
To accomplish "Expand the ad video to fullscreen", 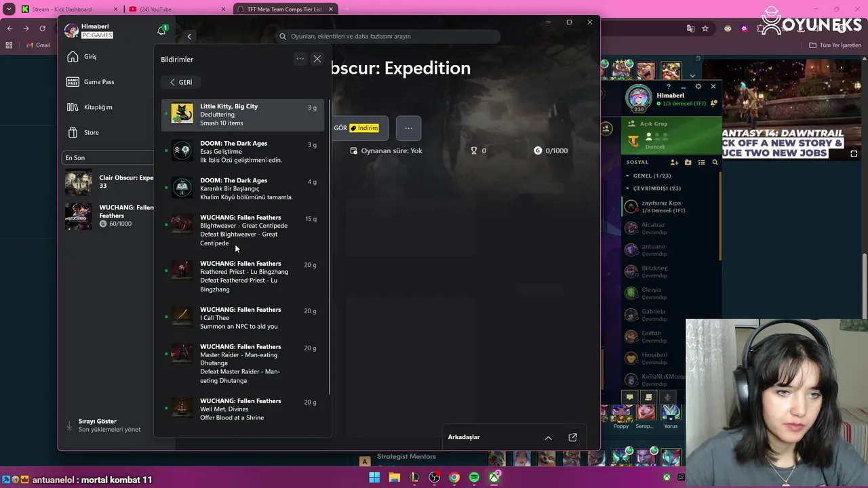I will click(854, 154).
